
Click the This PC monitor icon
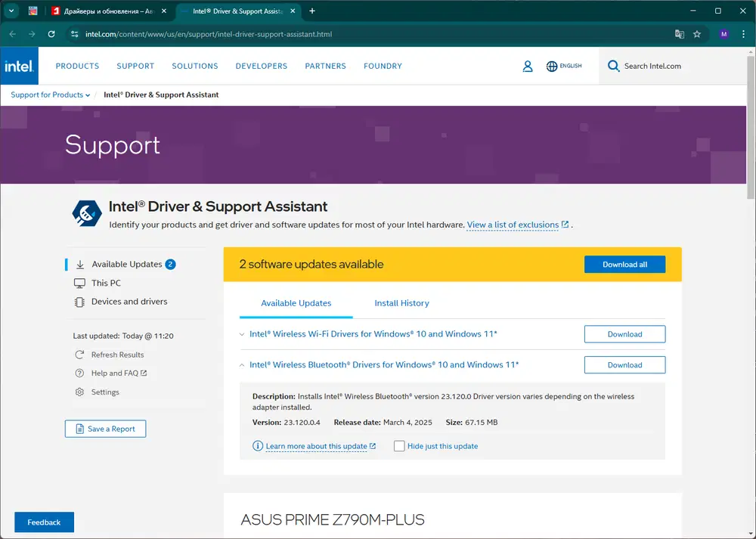point(79,283)
